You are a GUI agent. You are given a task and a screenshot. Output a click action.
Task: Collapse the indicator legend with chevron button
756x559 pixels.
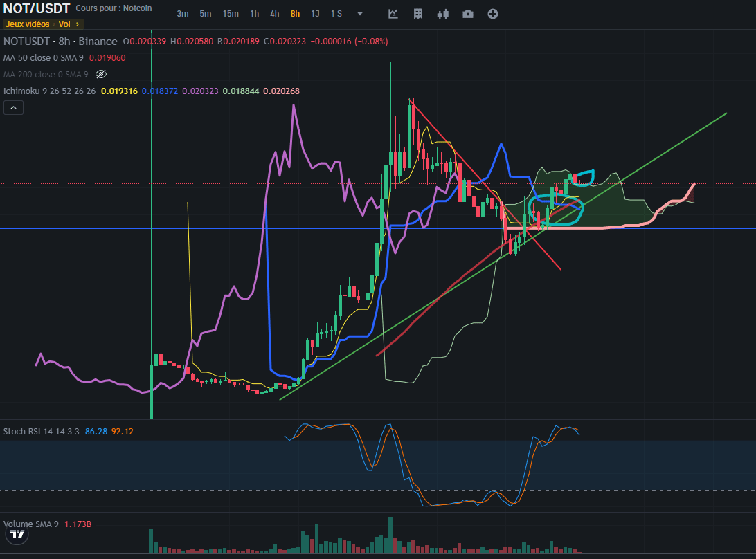13,107
